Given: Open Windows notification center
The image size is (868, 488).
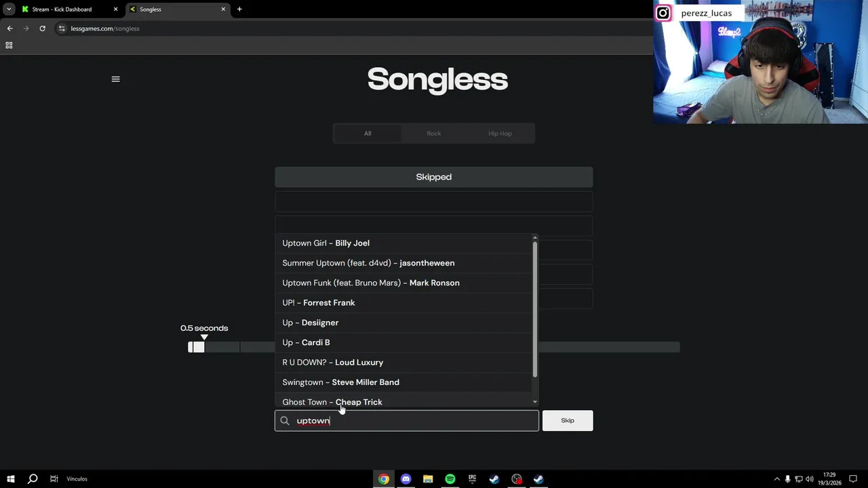Looking at the screenshot, I should click(853, 479).
